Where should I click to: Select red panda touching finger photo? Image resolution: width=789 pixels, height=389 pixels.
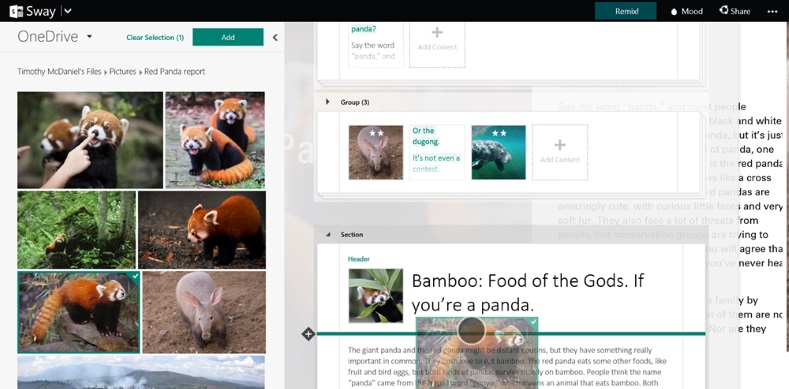(90, 140)
